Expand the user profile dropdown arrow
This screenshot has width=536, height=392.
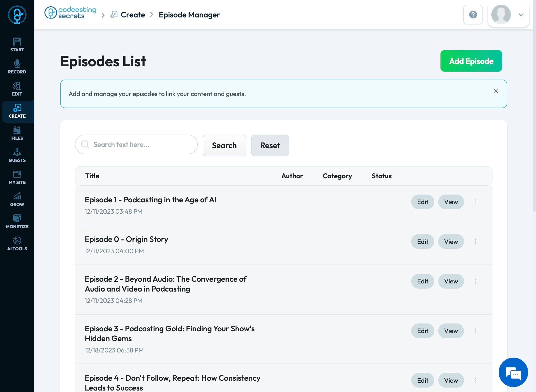coord(521,15)
